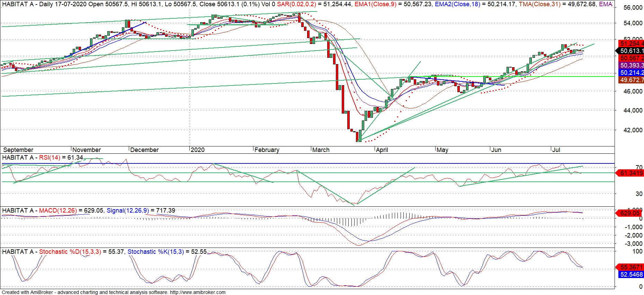This screenshot has height=295, width=644.
Task: Click the purple 50,393.3 price tag
Action: [x=632, y=65]
